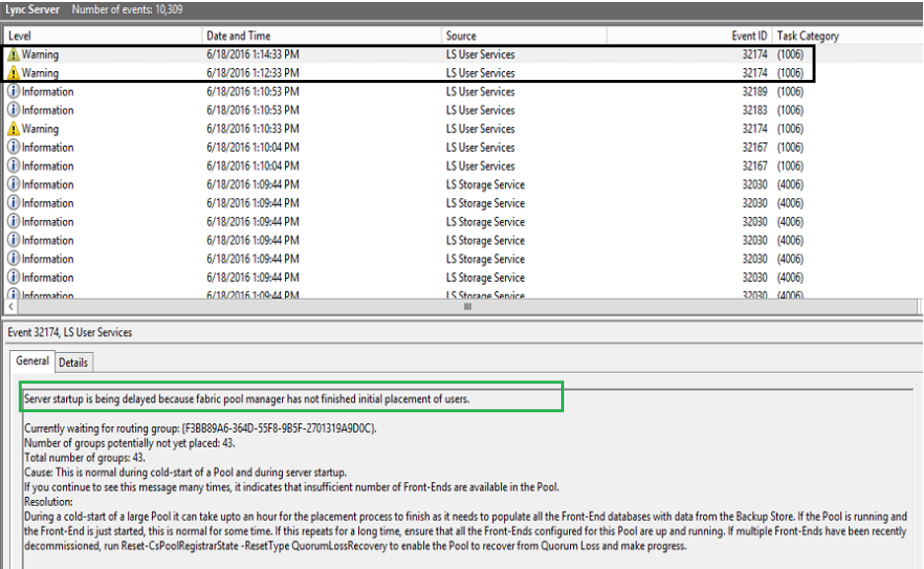Select the Warning text at 1:12:33 PM
The image size is (924, 569).
[x=40, y=73]
